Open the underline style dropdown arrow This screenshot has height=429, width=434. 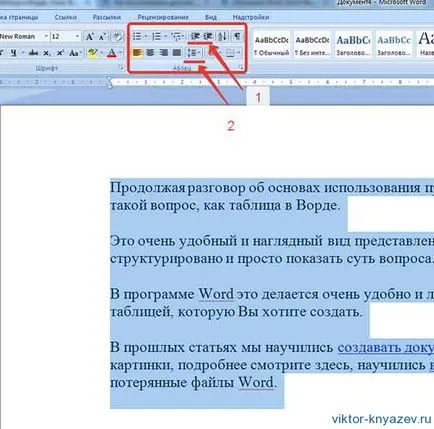tap(22, 53)
